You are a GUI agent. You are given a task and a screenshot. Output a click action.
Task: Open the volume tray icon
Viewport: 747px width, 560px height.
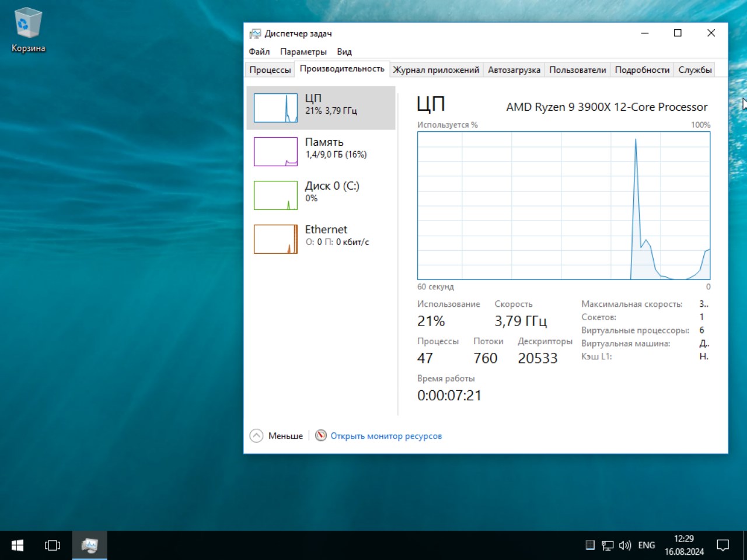pos(625,545)
